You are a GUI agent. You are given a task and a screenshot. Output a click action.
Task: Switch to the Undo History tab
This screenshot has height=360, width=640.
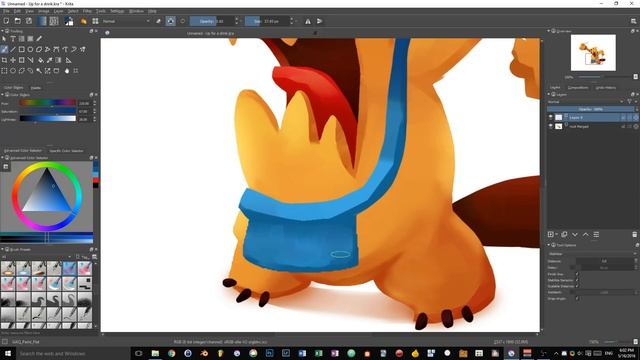click(606, 87)
